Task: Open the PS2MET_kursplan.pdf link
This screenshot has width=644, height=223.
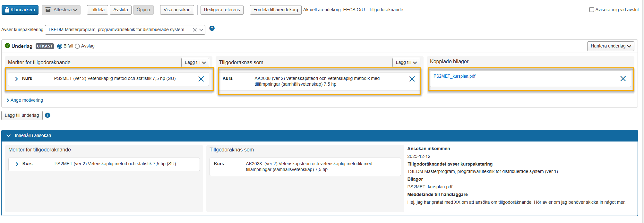Action: (454, 76)
